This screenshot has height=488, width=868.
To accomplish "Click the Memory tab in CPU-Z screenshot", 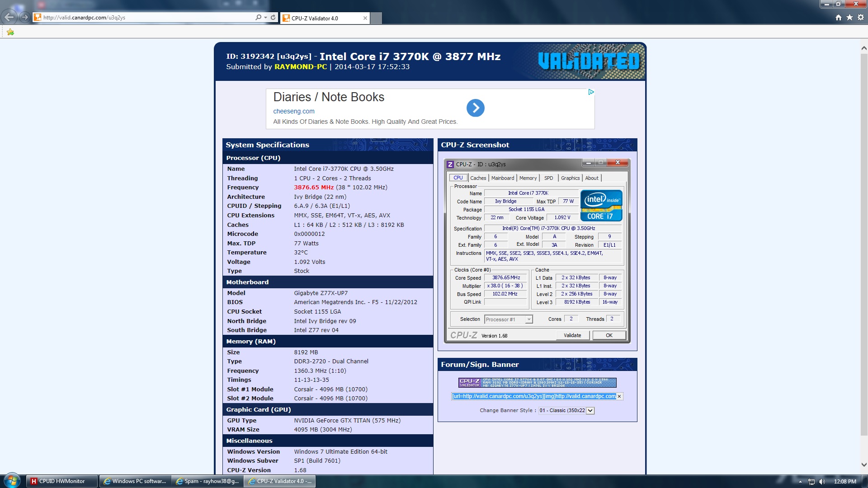I will point(528,178).
